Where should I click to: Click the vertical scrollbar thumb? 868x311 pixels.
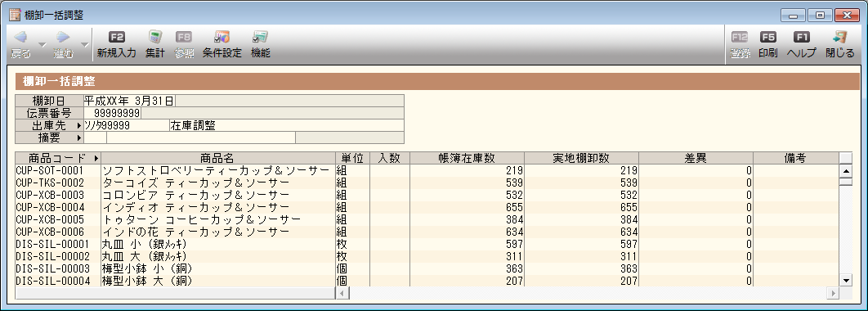[x=846, y=182]
